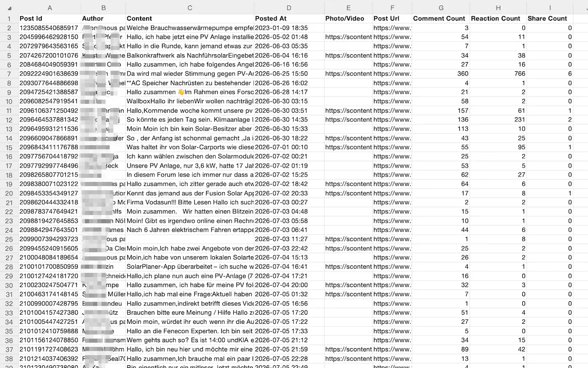588x368 pixels.
Task: Click the 'Photo/Video' header cell
Action: 348,18
